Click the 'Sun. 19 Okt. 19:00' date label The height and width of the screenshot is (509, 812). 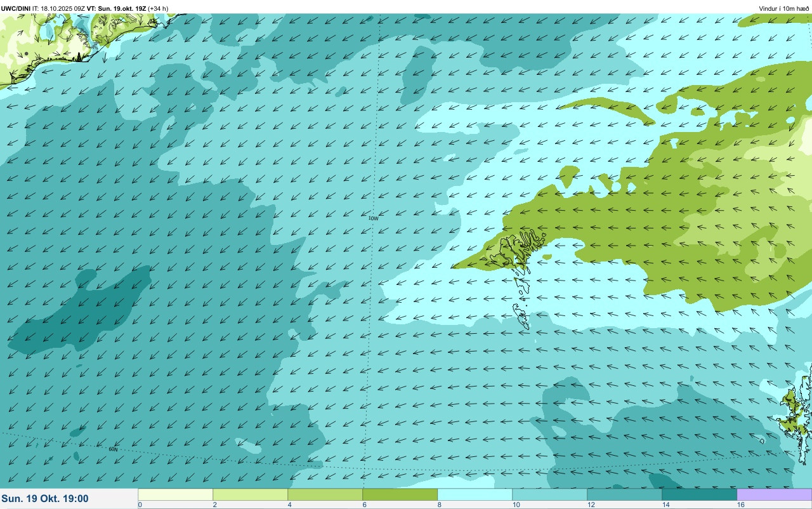[x=45, y=499]
